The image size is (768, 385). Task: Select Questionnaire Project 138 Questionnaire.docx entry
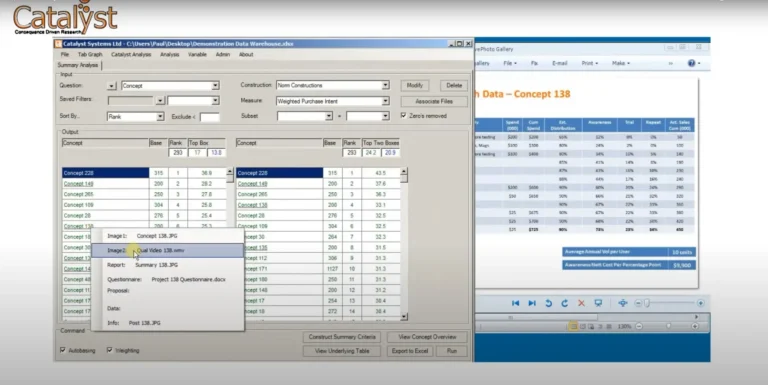[168, 279]
